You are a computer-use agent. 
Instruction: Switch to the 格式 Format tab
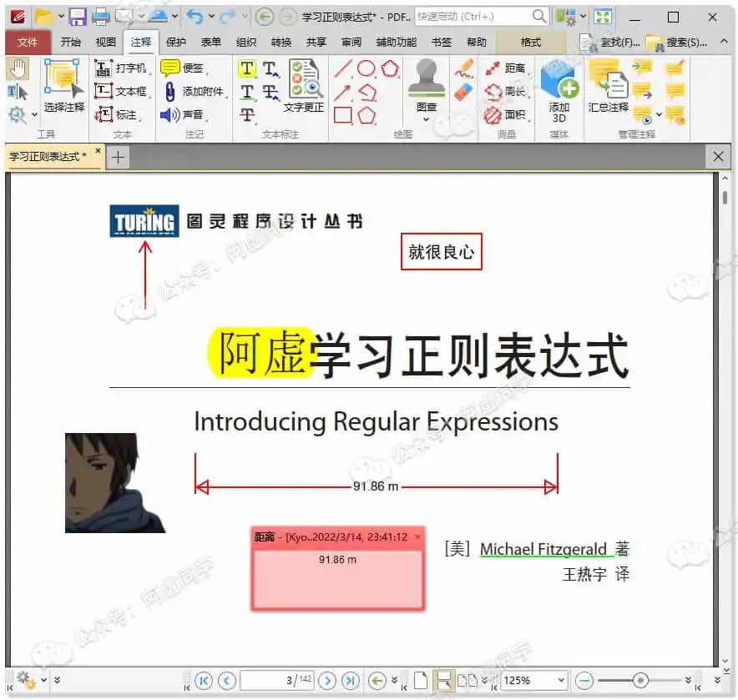(x=531, y=43)
